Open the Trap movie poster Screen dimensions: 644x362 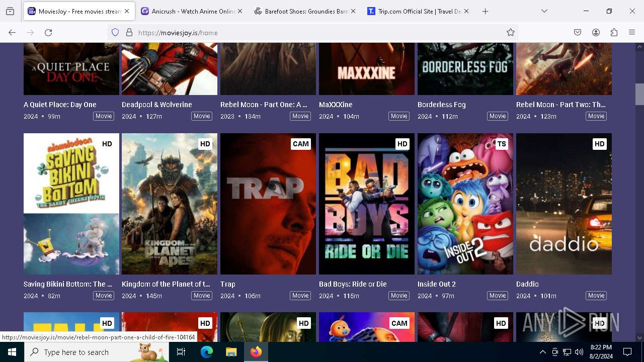268,204
